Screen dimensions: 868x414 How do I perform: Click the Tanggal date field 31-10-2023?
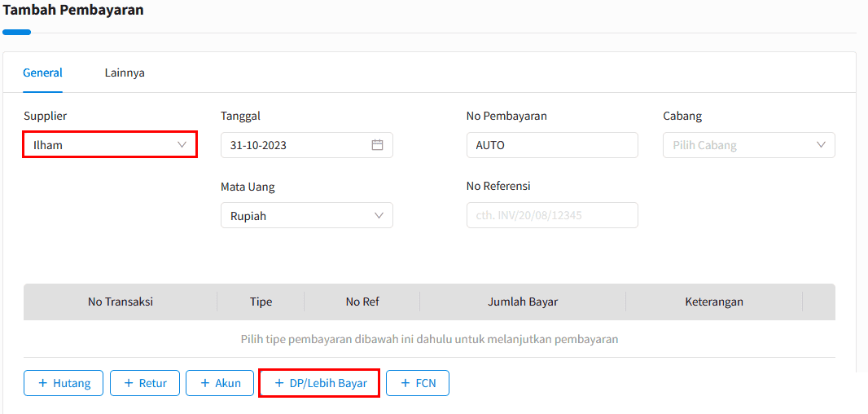pos(307,145)
